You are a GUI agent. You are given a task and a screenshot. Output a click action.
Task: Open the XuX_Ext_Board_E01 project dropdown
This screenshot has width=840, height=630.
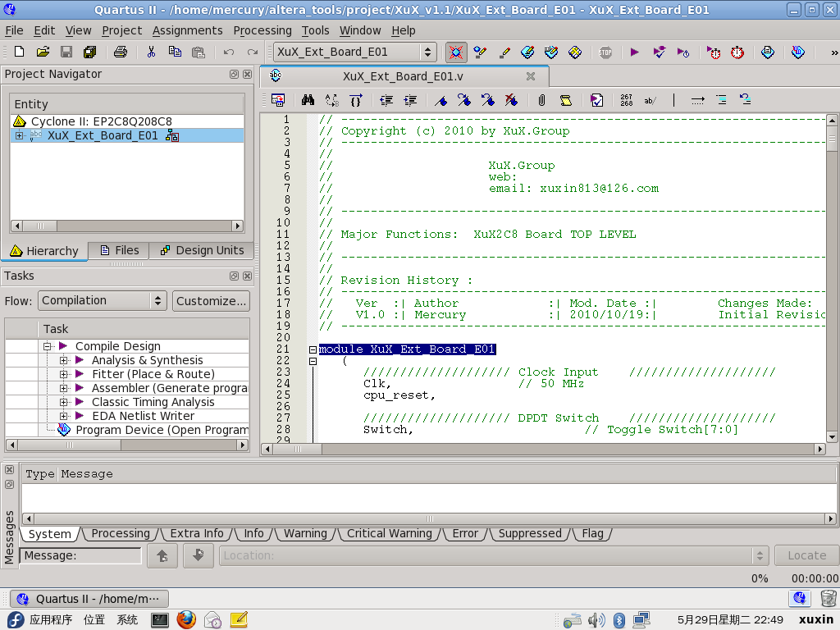pos(354,52)
